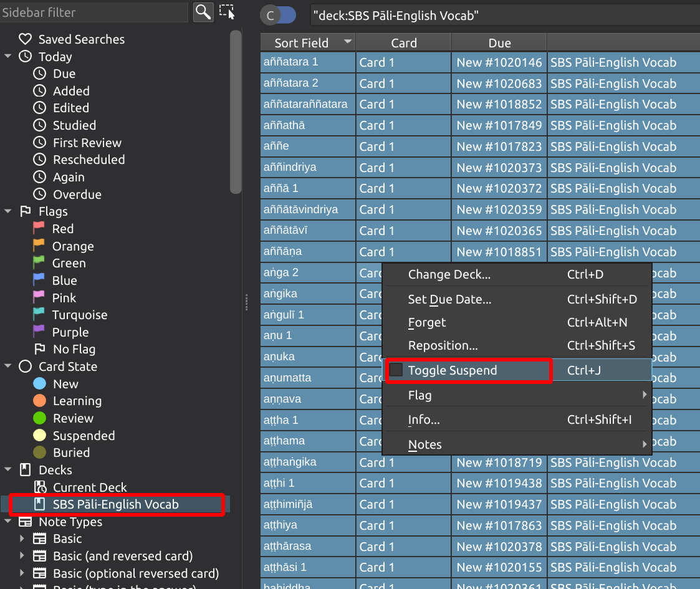Click the area-selection icon beside search
The image size is (700, 589).
coord(227,12)
